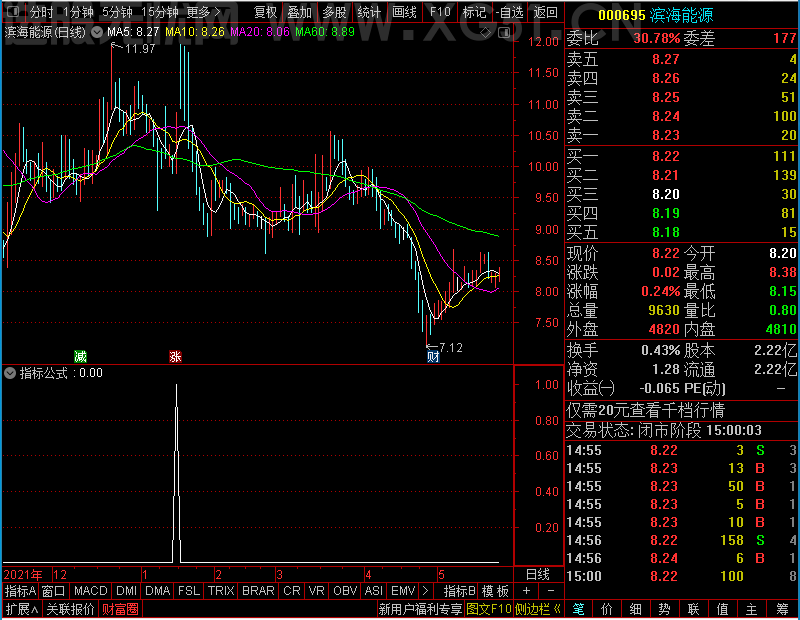Screen dimensions: 800x620
Task: Click the diamond icon in chart header
Action: point(486,33)
